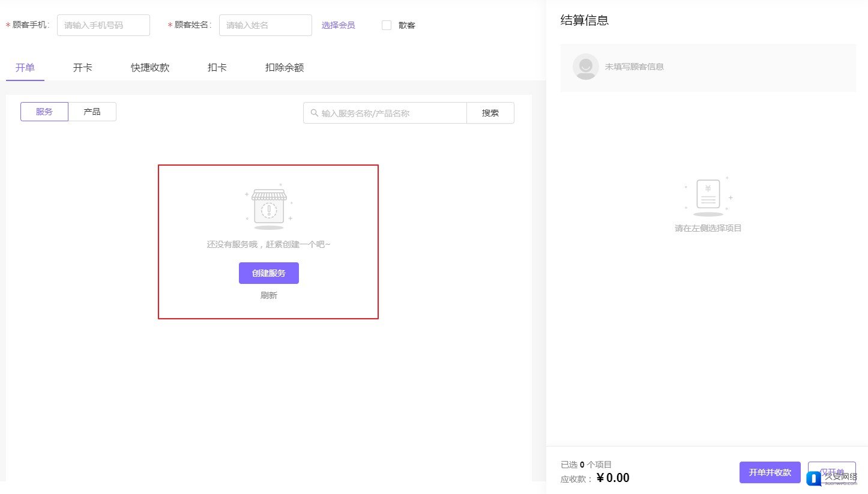Click the 选择会员 link

pos(338,25)
